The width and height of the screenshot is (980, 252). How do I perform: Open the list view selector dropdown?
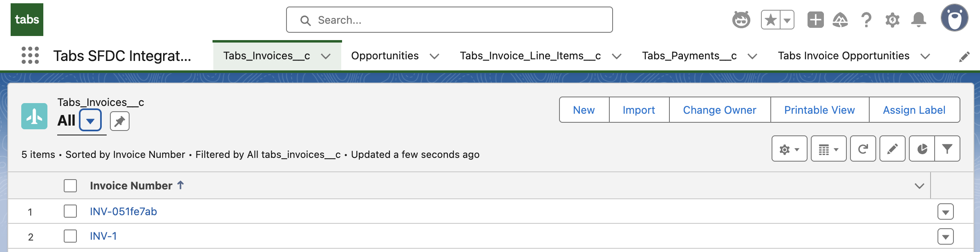point(90,121)
